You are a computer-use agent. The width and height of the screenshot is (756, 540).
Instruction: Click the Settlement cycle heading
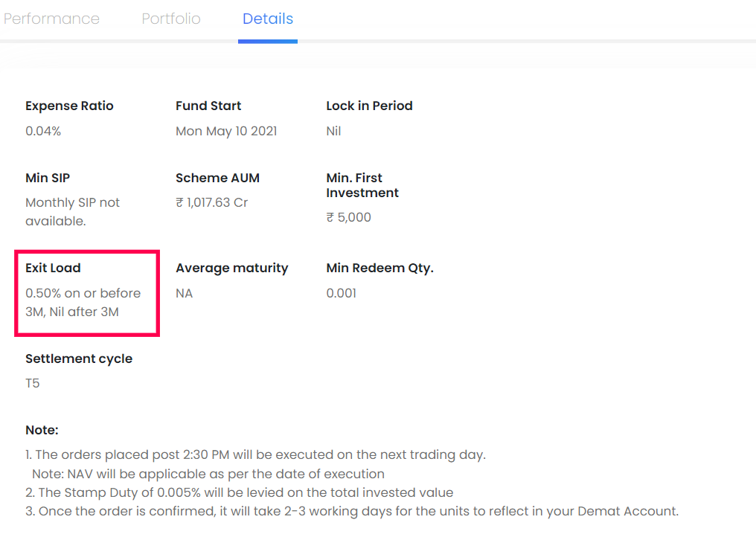pos(79,359)
